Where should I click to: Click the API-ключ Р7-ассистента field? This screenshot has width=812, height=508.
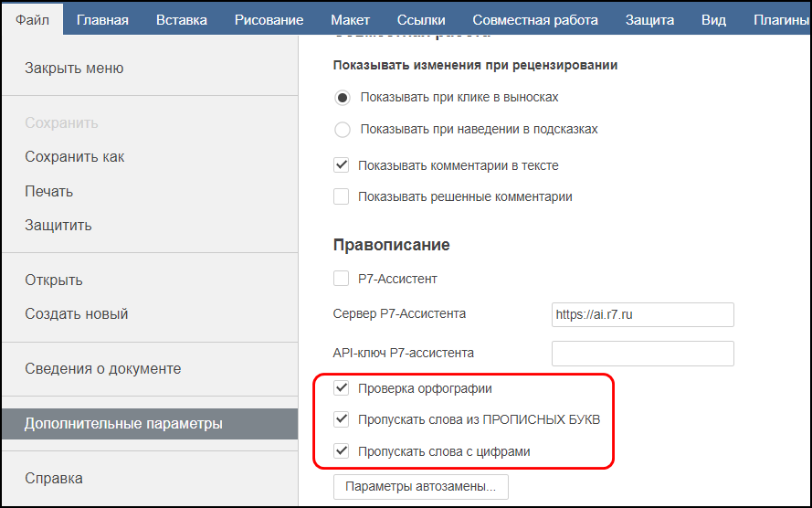click(643, 354)
